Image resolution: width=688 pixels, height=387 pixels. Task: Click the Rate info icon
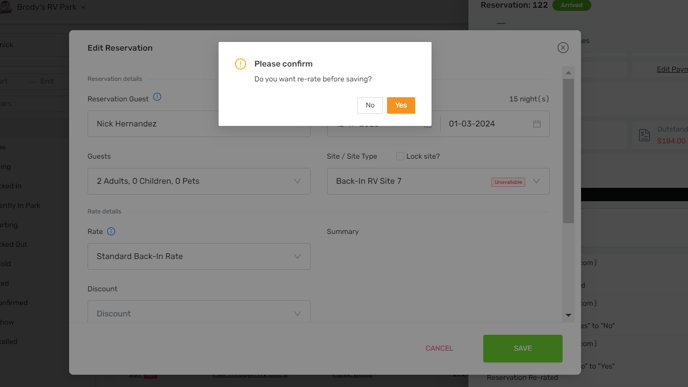(111, 231)
